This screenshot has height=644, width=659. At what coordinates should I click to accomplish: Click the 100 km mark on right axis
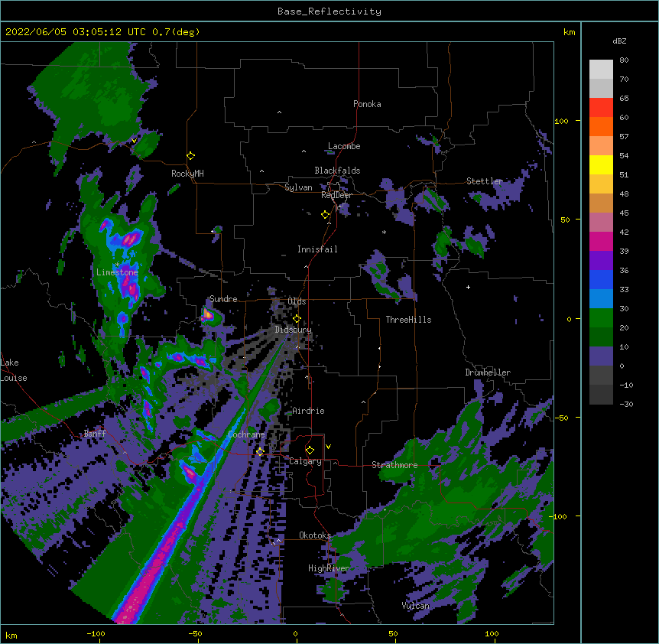561,121
